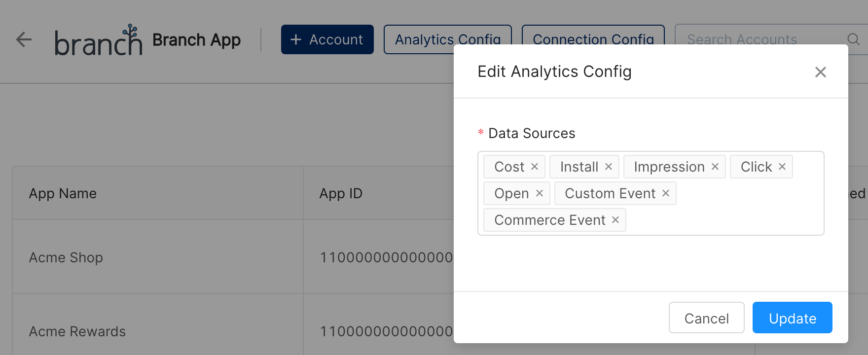868x355 pixels.
Task: Click the Edit Analytics Config heading
Action: point(555,72)
